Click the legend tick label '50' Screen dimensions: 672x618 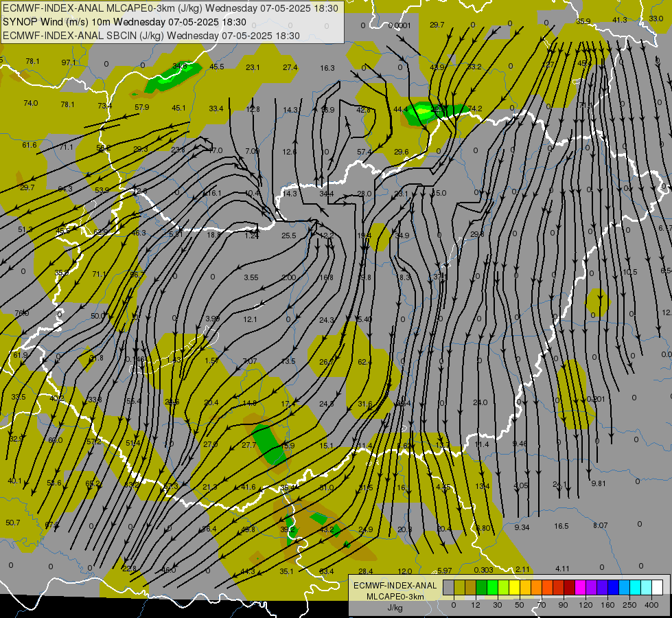(x=520, y=605)
